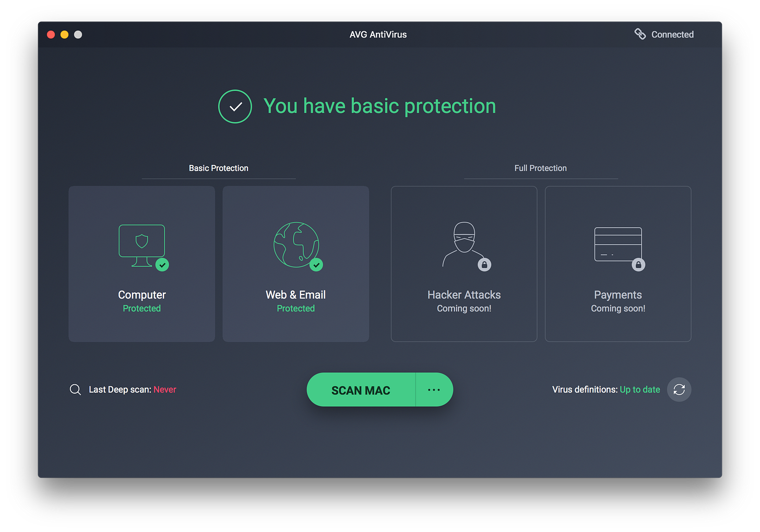The height and width of the screenshot is (532, 760).
Task: Click "Coming soon!" under Hacker Attacks
Action: click(x=464, y=309)
